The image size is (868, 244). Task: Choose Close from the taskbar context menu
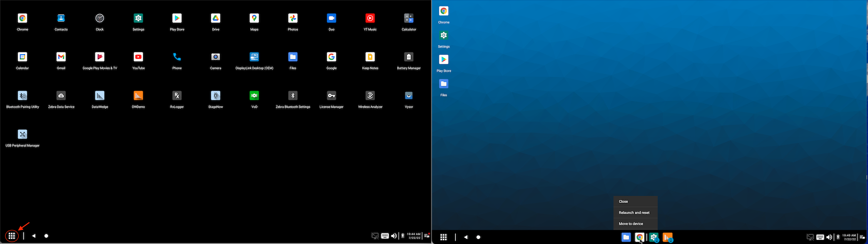635,201
